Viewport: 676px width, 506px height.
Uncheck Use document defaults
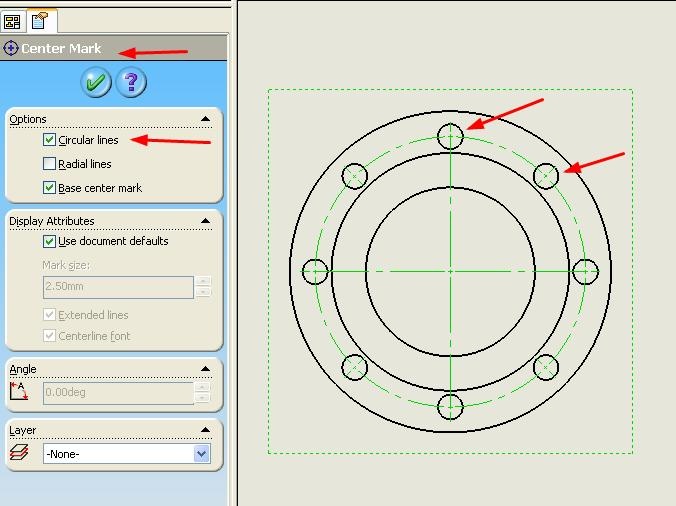coord(49,241)
